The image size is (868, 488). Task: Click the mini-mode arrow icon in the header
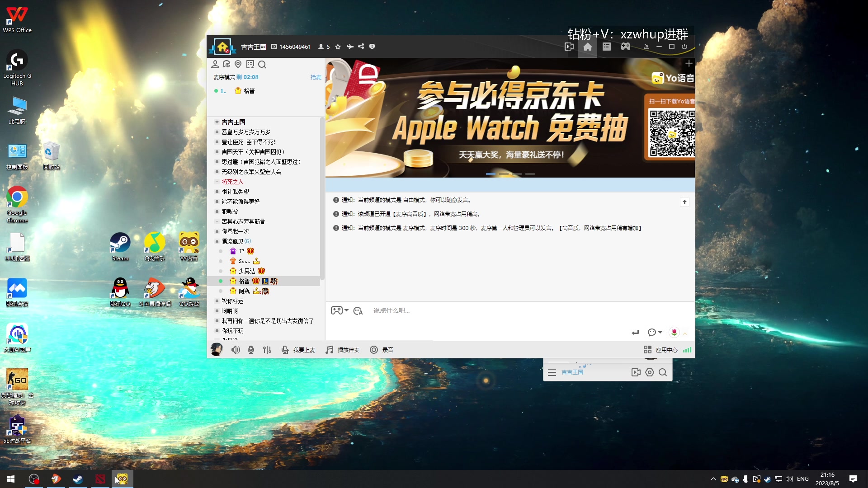click(646, 47)
